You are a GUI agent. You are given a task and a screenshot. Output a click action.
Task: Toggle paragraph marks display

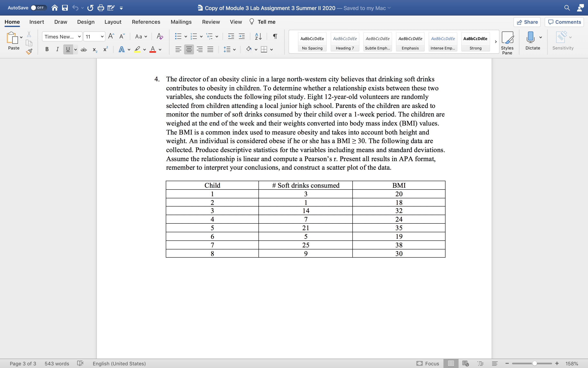coord(275,36)
